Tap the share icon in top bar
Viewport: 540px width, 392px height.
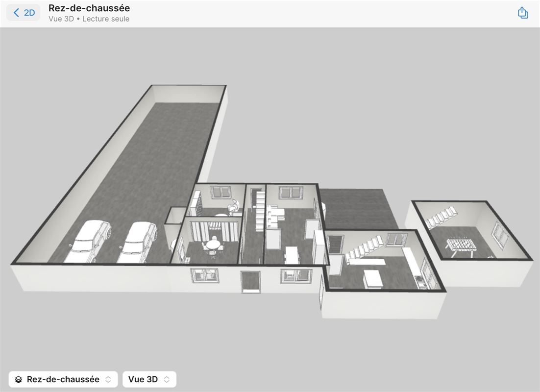(x=523, y=13)
